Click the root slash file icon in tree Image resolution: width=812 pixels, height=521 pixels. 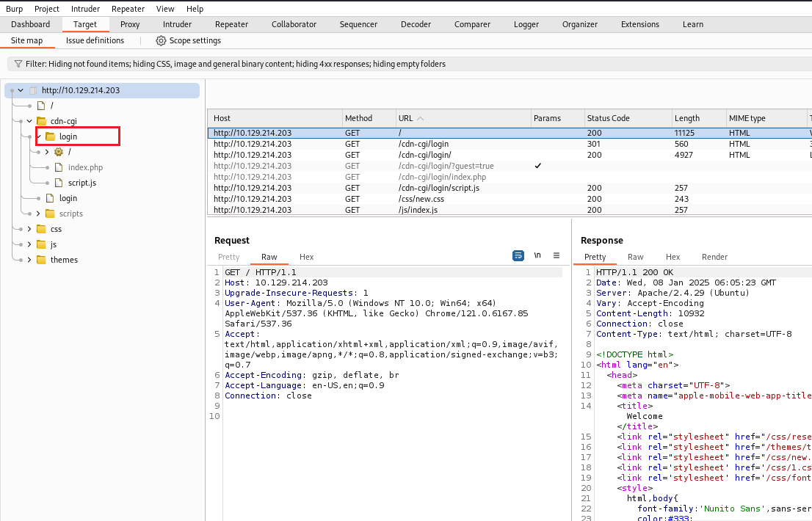tap(41, 106)
